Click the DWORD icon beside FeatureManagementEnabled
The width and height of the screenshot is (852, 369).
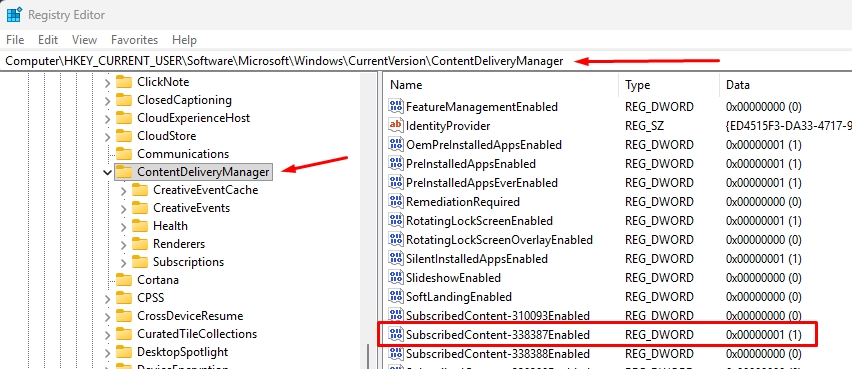[396, 107]
